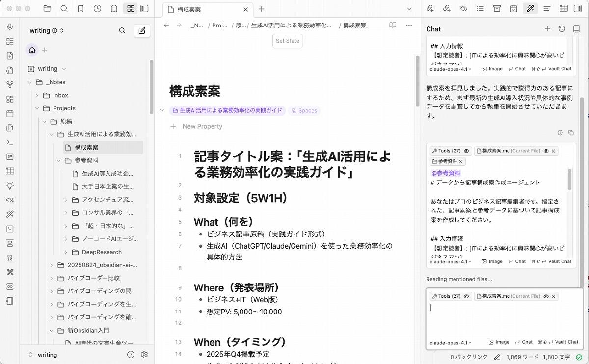Open the terminal icon in the left ribbon
This screenshot has height=364, width=589.
click(x=10, y=142)
